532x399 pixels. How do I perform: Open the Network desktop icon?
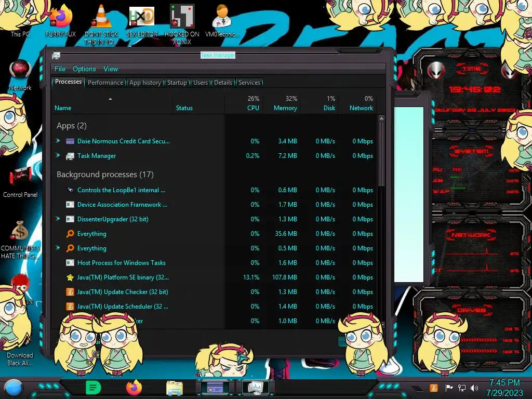[20, 75]
